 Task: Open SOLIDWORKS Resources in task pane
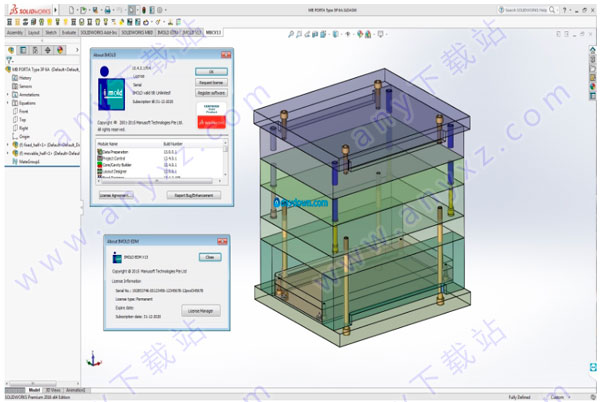(x=592, y=50)
